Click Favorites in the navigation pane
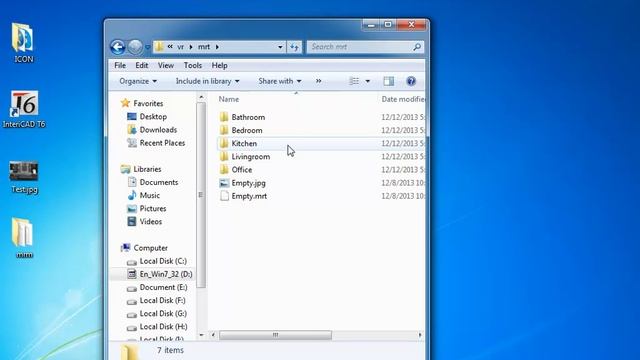Viewport: 640px width, 360px height. pos(148,103)
